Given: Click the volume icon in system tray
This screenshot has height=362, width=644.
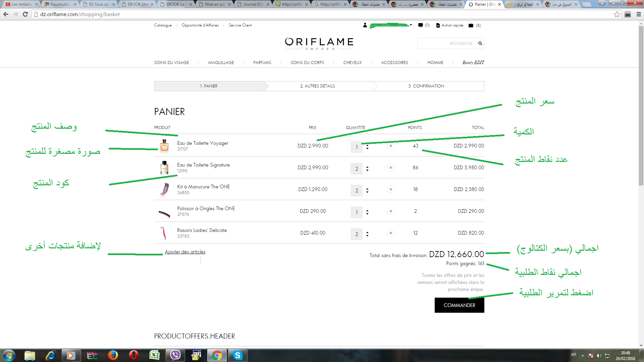Looking at the screenshot, I should click(599, 356).
